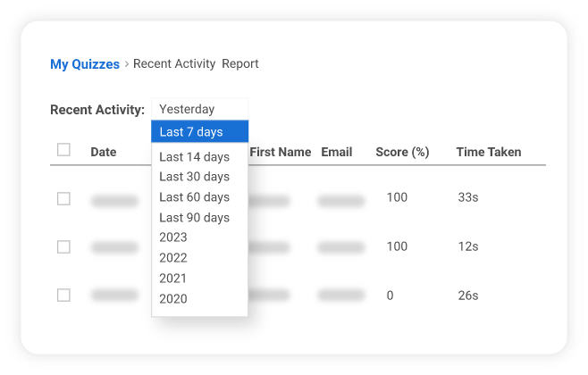Pick Last 60 days from list
This screenshot has height=375, width=588.
pos(194,197)
